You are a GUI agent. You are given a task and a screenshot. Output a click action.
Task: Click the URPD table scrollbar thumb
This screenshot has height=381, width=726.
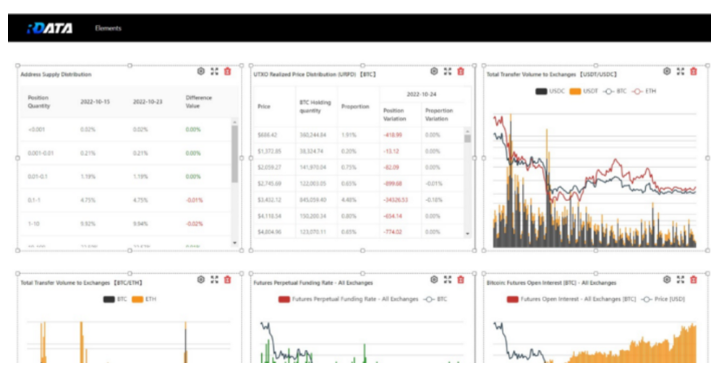(x=468, y=138)
